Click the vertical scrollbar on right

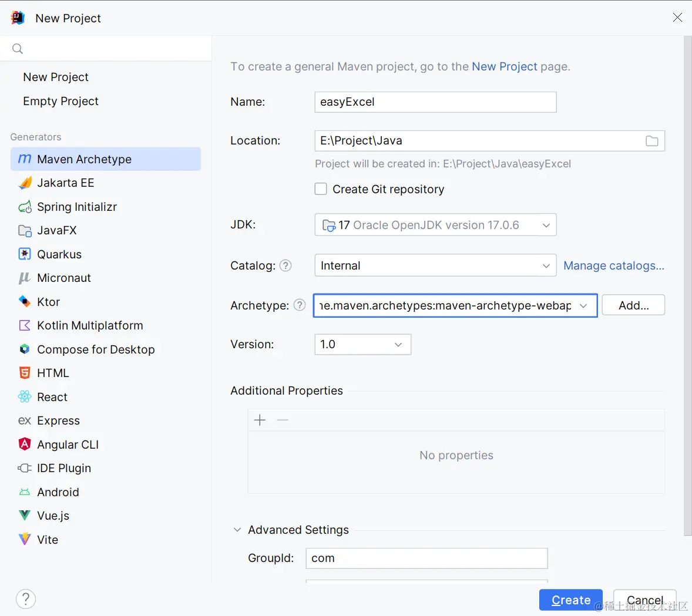pyautogui.click(x=687, y=286)
